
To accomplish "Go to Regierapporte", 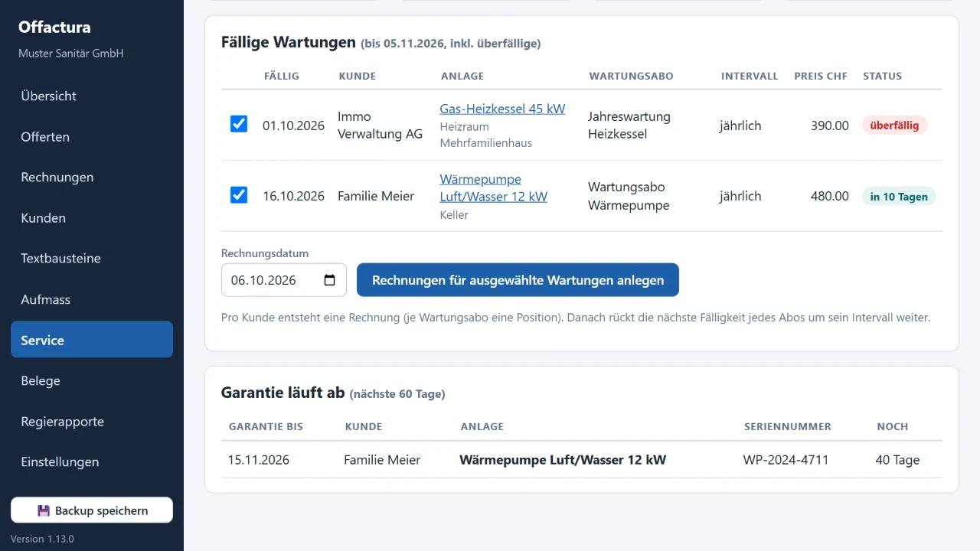I will tap(92, 422).
